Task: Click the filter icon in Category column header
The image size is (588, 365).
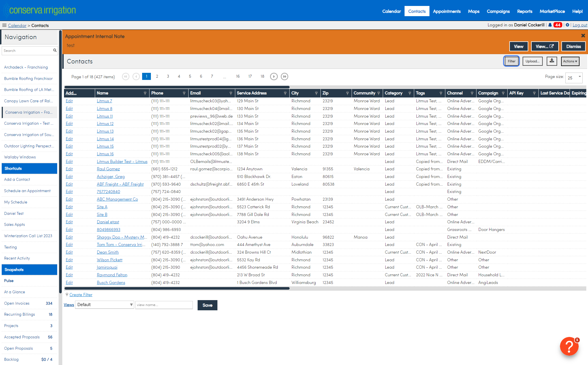Action: tap(410, 93)
